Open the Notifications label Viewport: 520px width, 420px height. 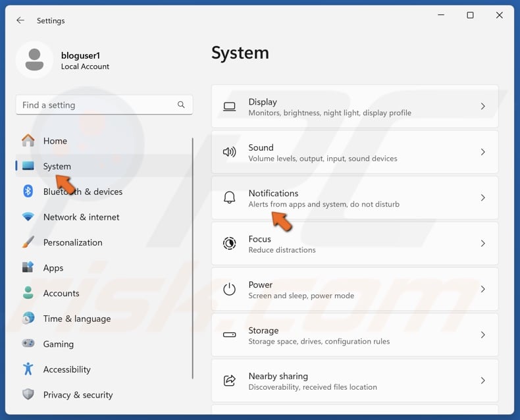tap(273, 193)
